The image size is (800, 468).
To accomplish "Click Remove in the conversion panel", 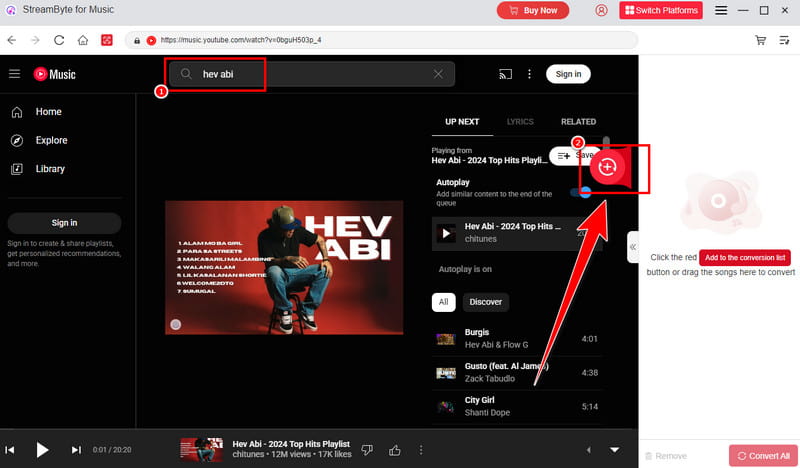I will pos(666,456).
